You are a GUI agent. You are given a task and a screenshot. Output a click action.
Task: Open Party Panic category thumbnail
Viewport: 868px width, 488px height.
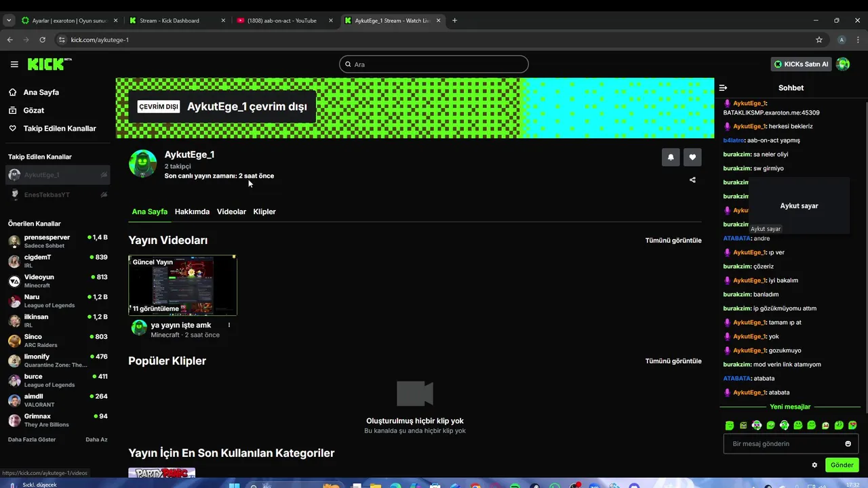(x=162, y=473)
